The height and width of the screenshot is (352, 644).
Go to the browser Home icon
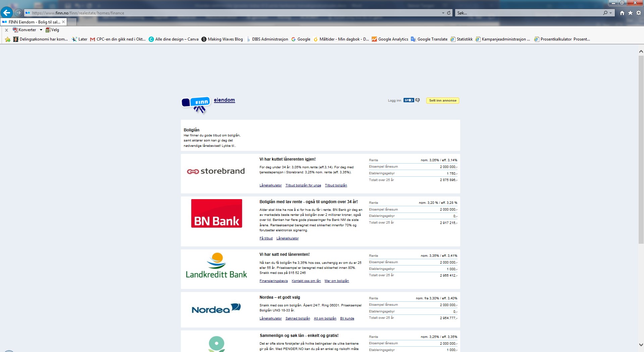pos(622,13)
